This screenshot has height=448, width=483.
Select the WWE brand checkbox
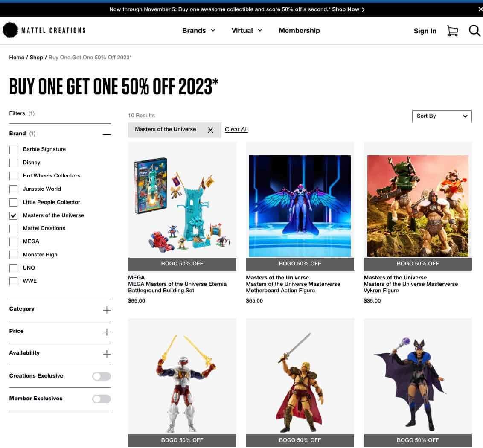pos(13,281)
